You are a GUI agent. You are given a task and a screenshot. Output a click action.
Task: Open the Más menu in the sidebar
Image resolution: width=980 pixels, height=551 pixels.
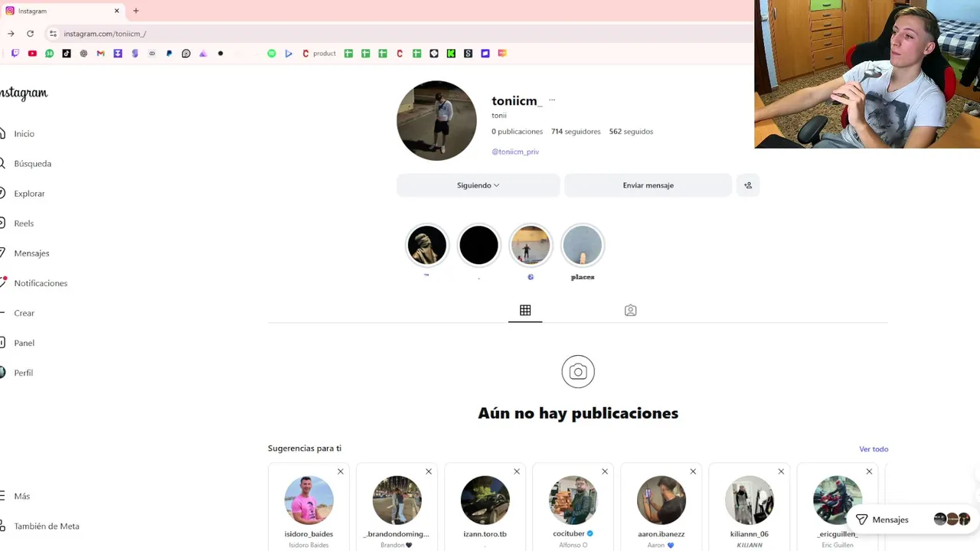tap(15, 496)
